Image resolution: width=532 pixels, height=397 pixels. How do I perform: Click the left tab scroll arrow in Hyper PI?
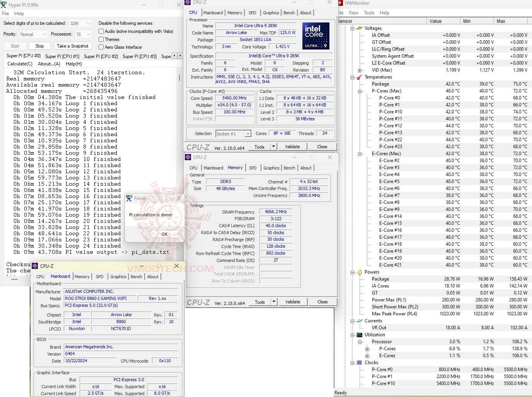[x=174, y=56]
